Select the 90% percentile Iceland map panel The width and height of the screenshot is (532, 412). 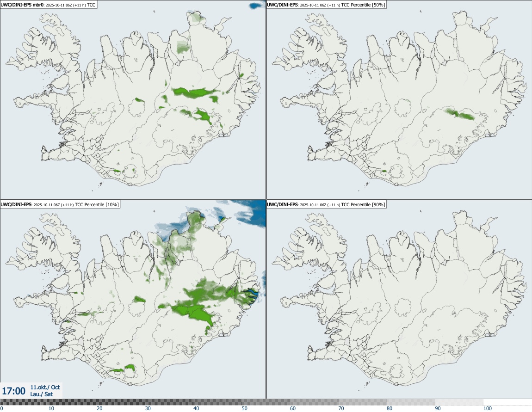coord(399,299)
